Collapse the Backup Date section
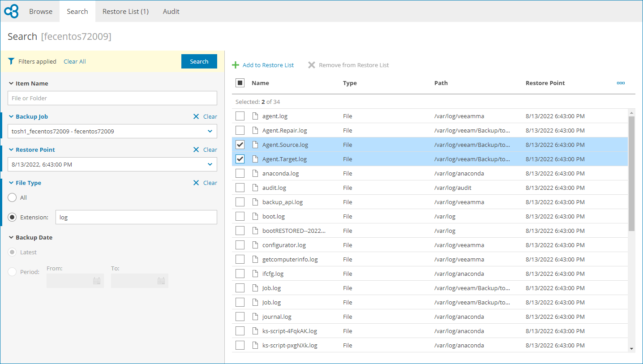The width and height of the screenshot is (643, 364). [x=10, y=237]
